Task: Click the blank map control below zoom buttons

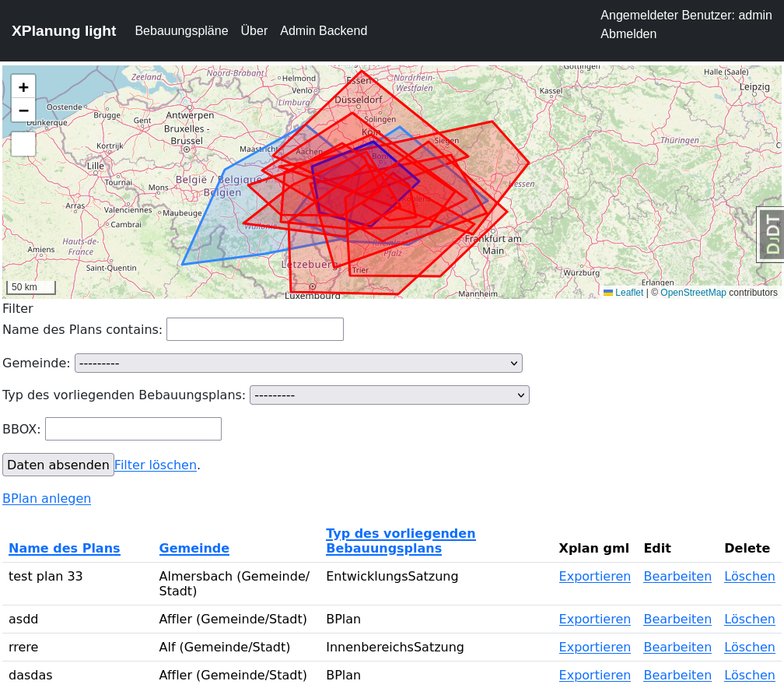Action: coord(23,144)
